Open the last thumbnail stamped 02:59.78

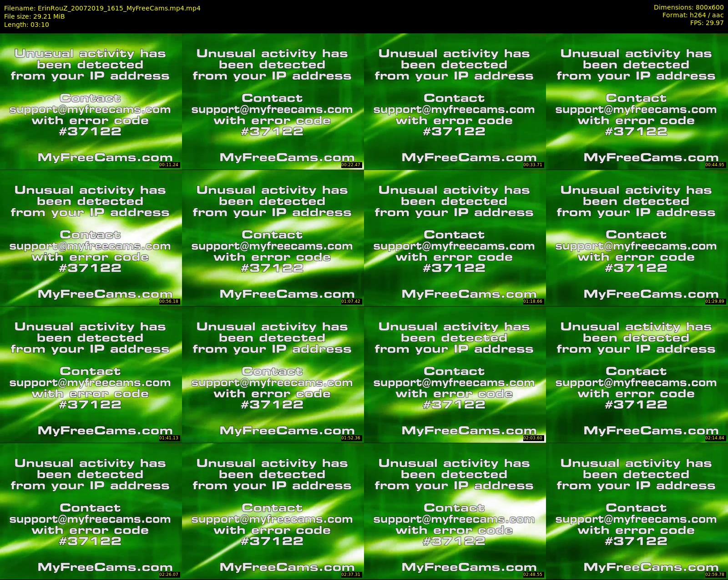click(x=637, y=511)
